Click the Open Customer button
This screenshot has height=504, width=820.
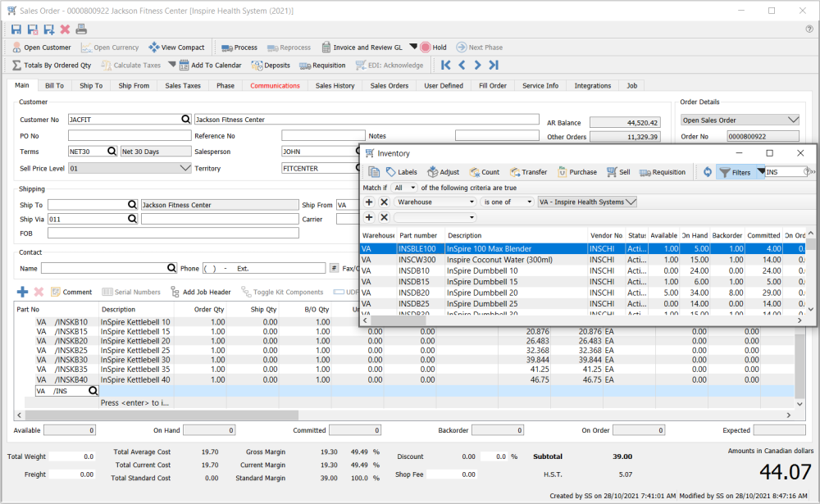(41, 48)
